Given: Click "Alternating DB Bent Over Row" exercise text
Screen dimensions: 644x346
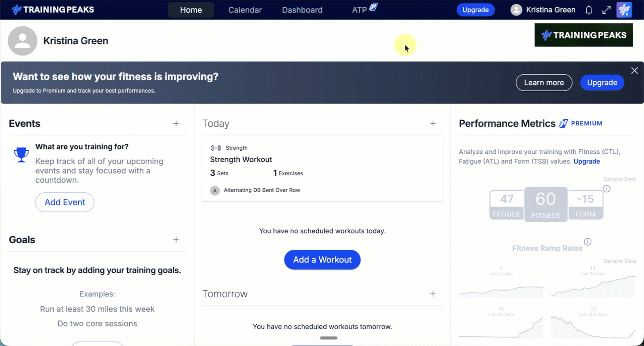Looking at the screenshot, I should pyautogui.click(x=262, y=190).
